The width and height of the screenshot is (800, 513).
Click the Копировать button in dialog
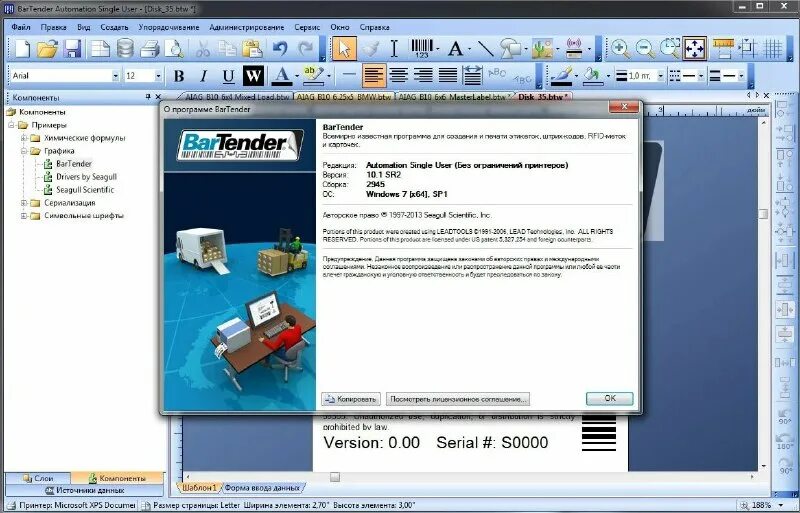point(351,399)
